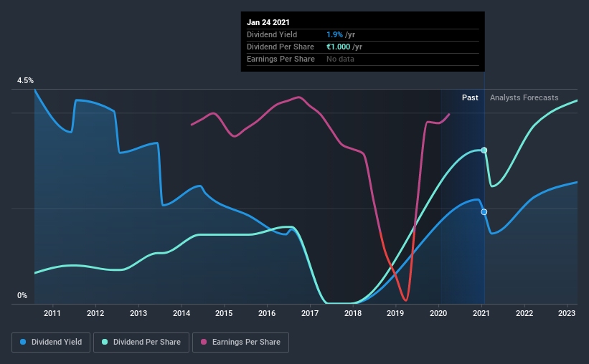589x364 pixels.
Task: Click the 'Dividend Per Share' tooltip row label
Action: point(281,47)
